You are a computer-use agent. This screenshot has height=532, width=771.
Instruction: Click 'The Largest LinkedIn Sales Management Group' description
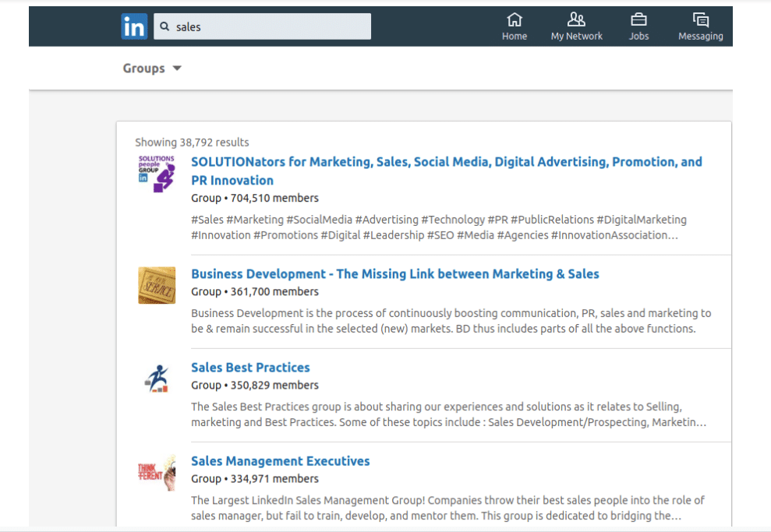pyautogui.click(x=447, y=508)
